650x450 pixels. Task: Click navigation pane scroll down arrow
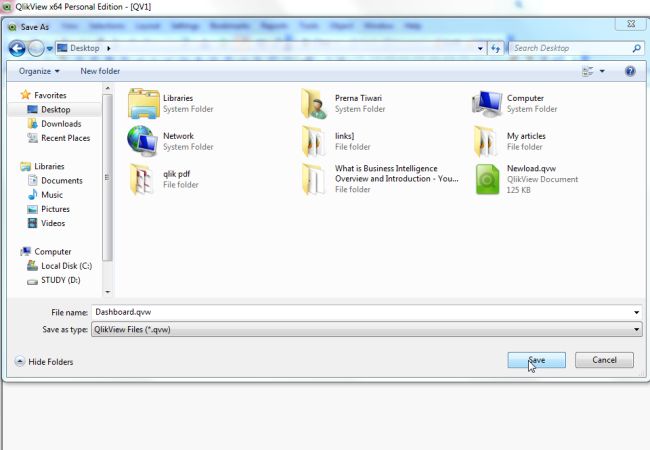(107, 292)
